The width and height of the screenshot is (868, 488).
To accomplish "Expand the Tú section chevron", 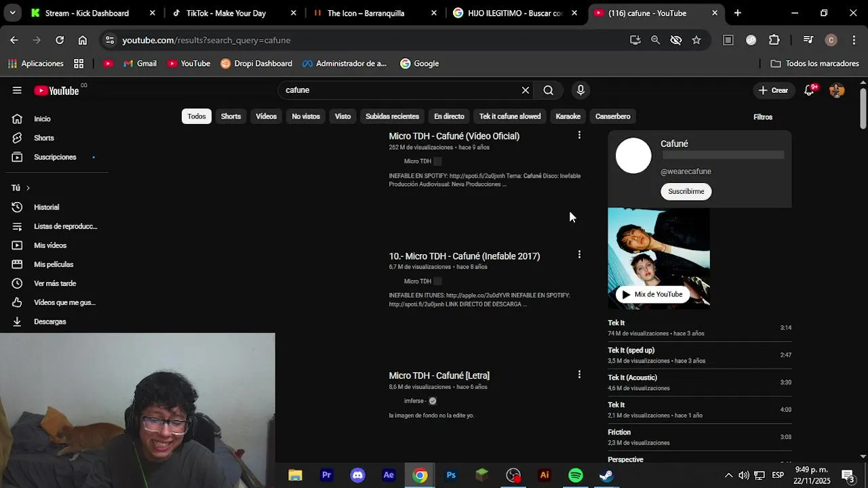I will [28, 188].
